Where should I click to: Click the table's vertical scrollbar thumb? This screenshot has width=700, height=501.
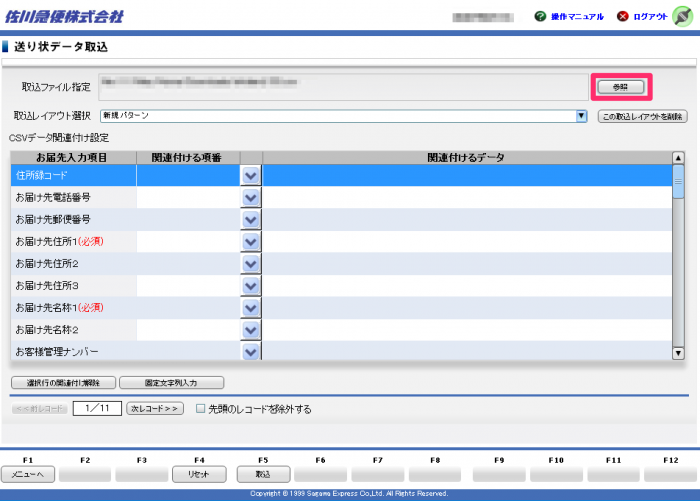[x=678, y=181]
